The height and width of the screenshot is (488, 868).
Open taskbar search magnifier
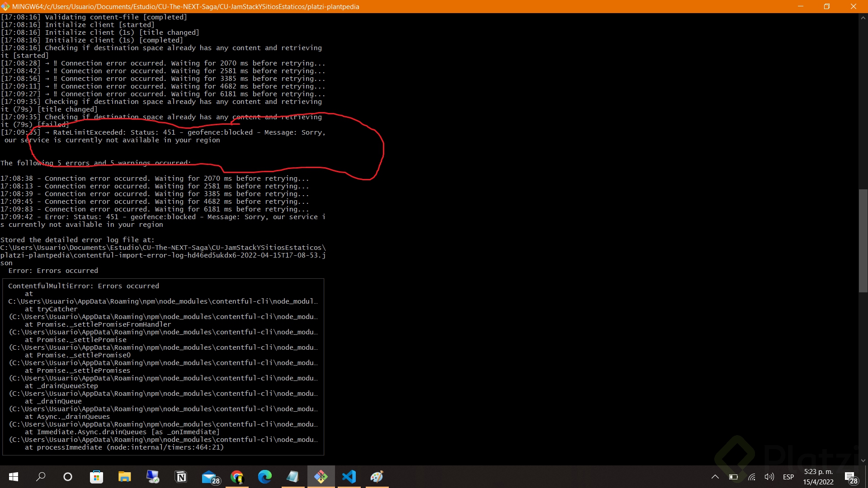click(41, 477)
